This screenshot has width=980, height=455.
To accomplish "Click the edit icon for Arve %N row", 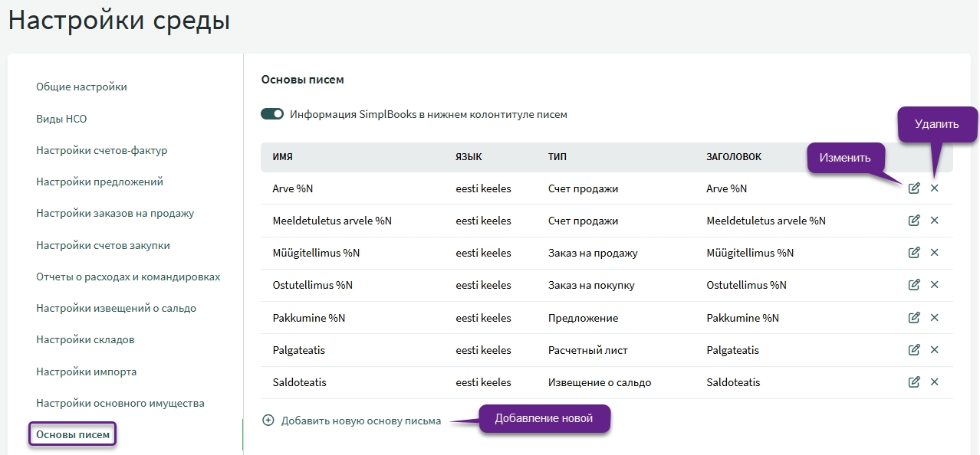I will 913,188.
